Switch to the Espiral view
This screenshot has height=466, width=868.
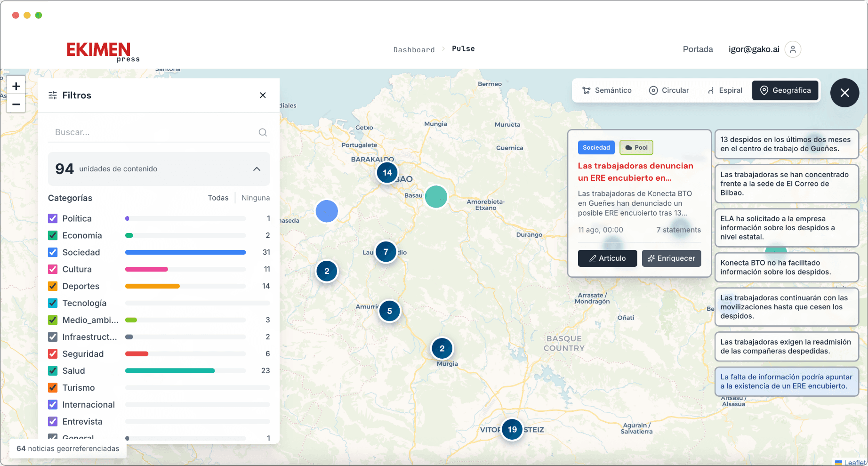coord(725,90)
